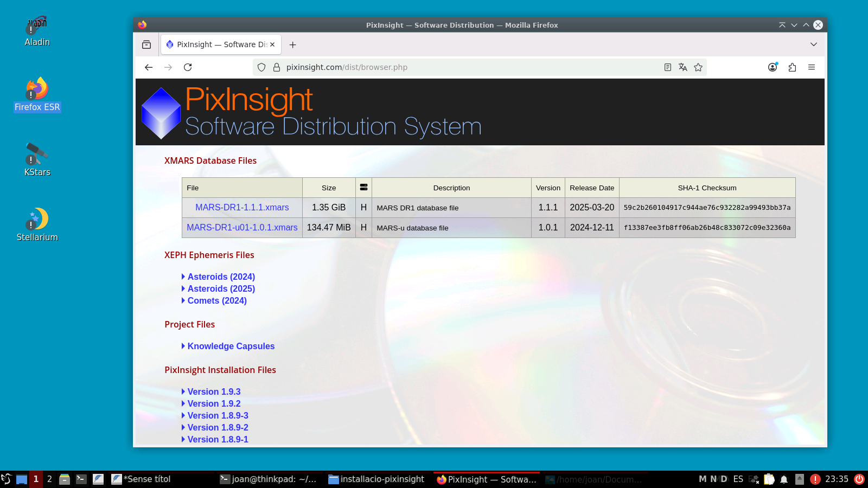Click the tracking protection shield icon
This screenshot has width=868, height=488.
click(x=261, y=67)
